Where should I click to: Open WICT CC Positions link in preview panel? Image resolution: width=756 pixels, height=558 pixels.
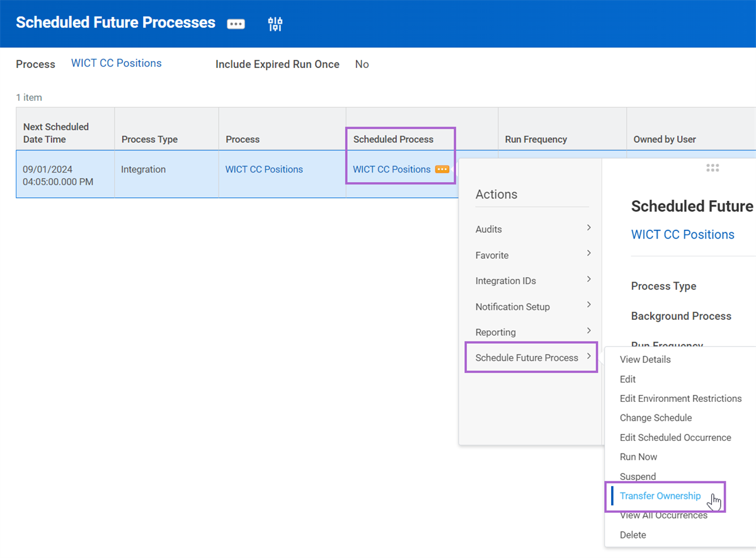click(682, 234)
